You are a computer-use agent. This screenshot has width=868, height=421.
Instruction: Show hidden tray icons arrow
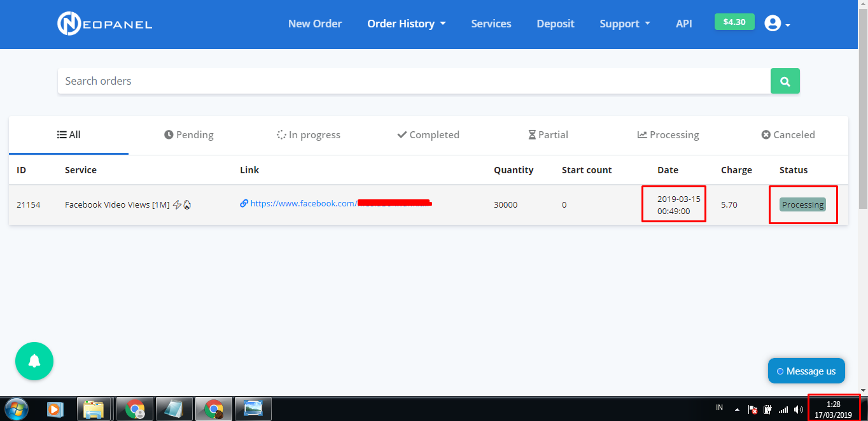(737, 410)
